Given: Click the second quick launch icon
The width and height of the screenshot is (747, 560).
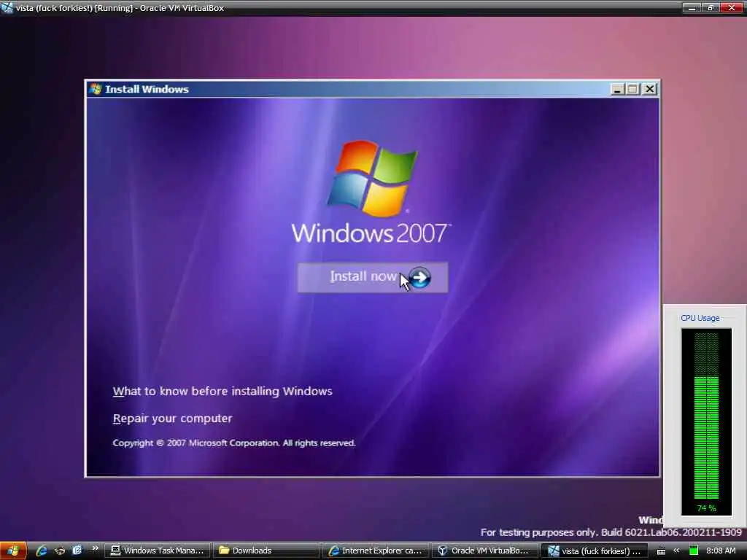Looking at the screenshot, I should click(60, 551).
